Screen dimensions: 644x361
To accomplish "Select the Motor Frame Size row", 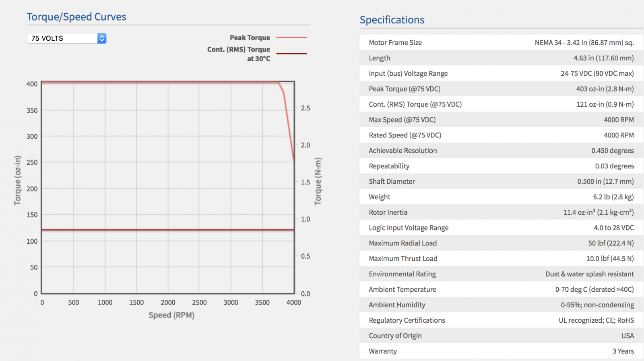I will click(501, 42).
